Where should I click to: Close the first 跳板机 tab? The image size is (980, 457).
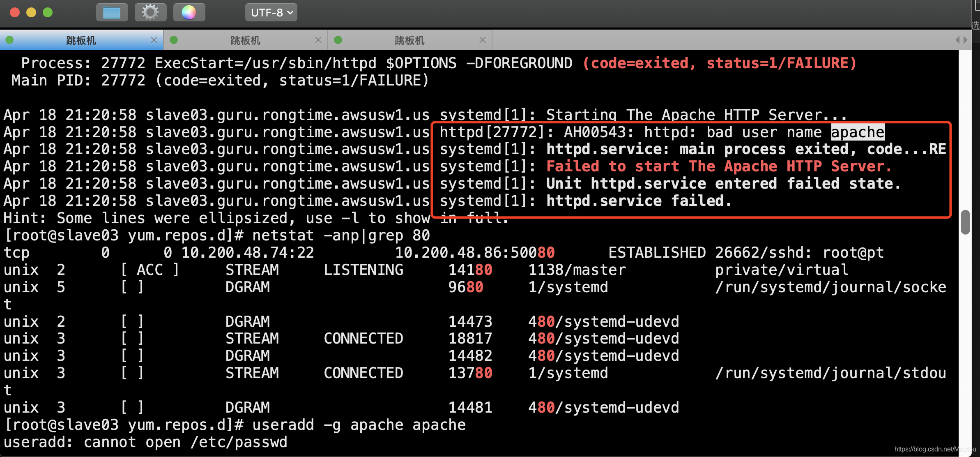click(x=154, y=40)
